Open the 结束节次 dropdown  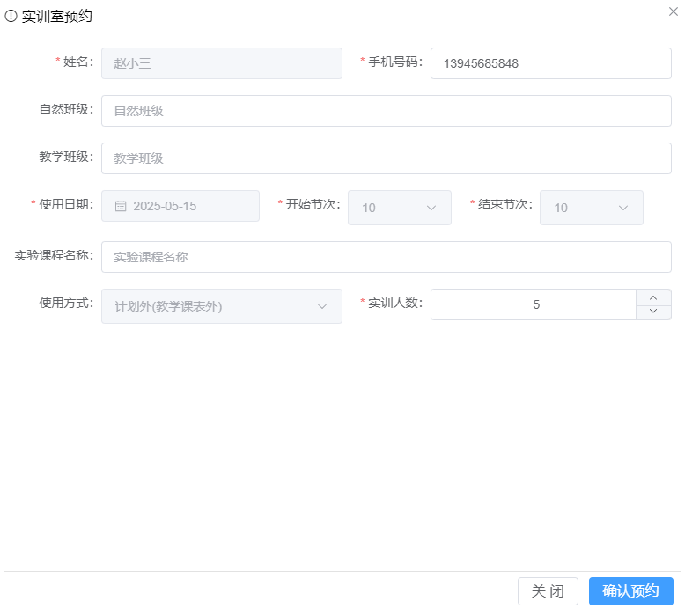pyautogui.click(x=591, y=208)
